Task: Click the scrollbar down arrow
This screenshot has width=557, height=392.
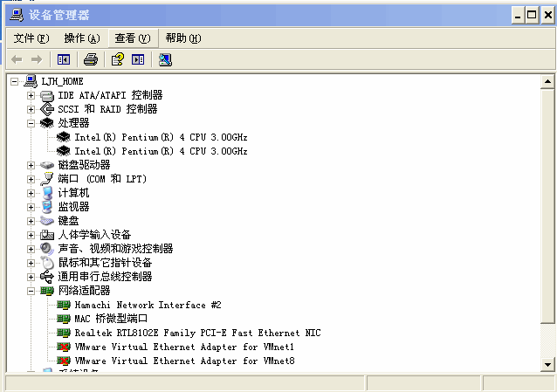Action: (547, 365)
